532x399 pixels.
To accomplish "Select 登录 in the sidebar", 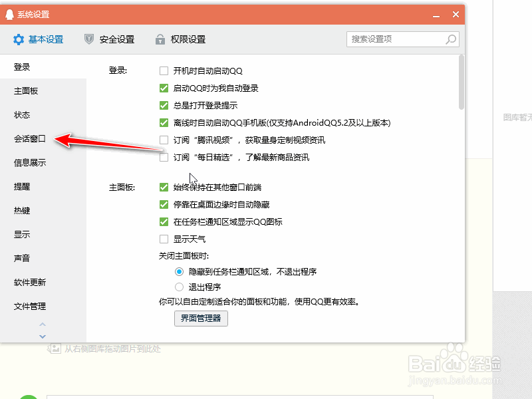I will coord(43,67).
